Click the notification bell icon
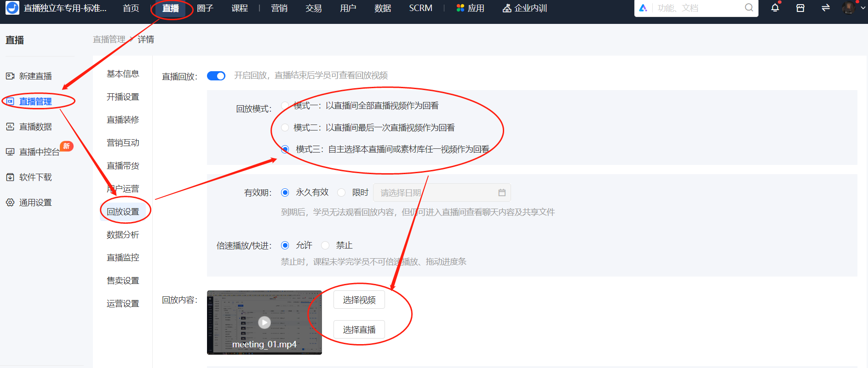 point(775,8)
